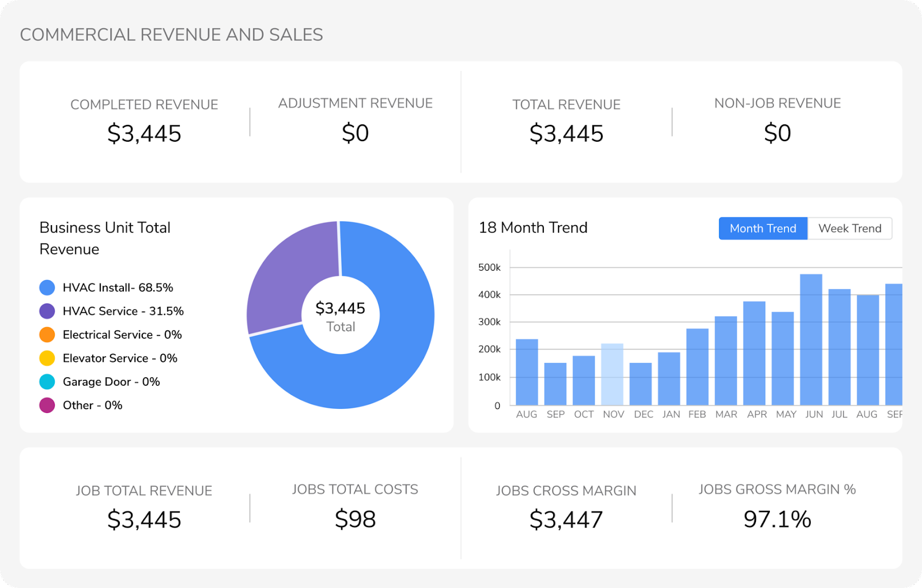Screen dimensions: 922x588
Task: Select the Jobs Gross Margin % 97.1% value
Action: coord(777,519)
